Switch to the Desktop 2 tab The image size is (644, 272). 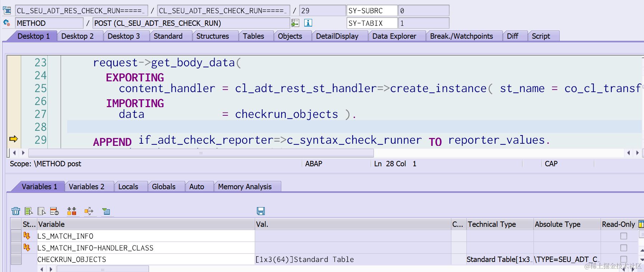point(77,36)
